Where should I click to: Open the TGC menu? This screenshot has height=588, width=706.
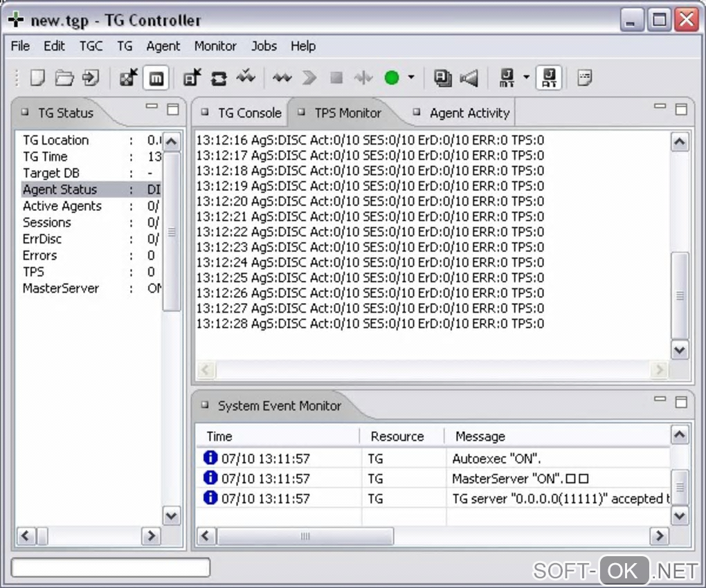[91, 46]
